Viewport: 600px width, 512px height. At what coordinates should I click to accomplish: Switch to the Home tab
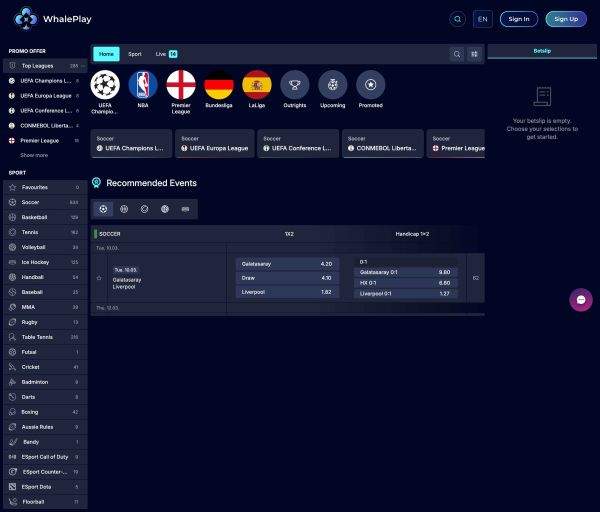pos(106,54)
